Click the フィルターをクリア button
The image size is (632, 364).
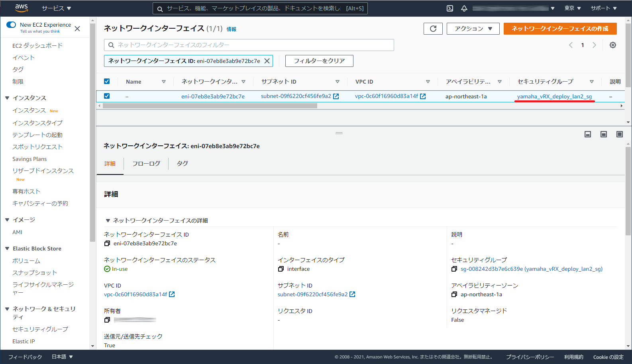click(319, 61)
